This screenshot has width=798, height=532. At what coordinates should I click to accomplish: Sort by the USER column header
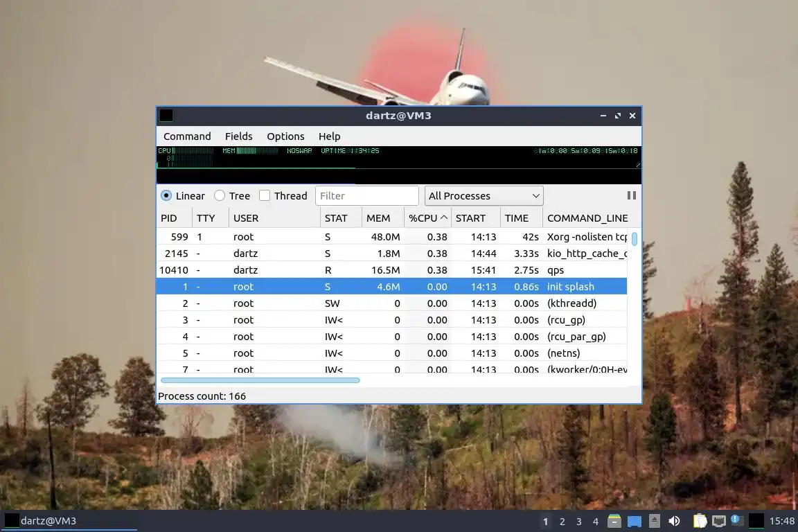[275, 218]
